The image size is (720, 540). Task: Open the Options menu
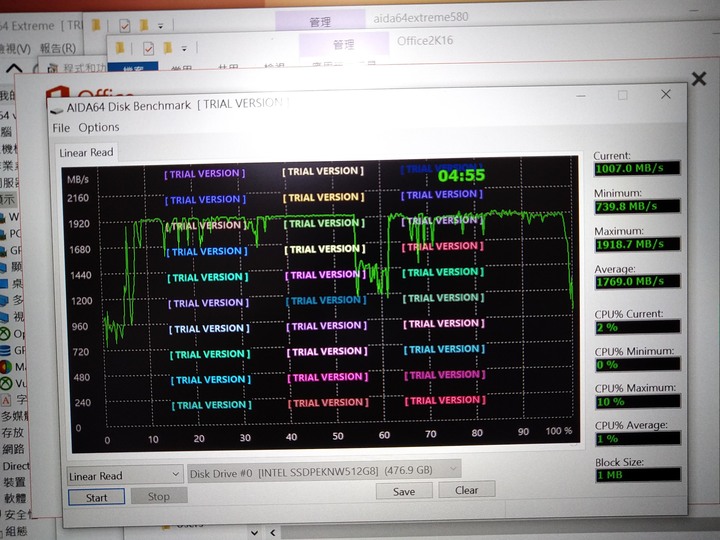point(99,127)
